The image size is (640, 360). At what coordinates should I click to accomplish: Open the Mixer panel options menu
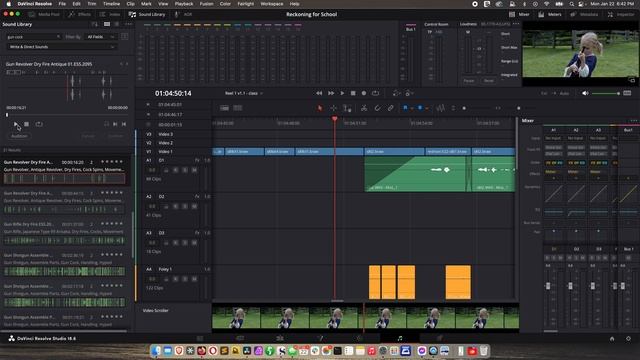[x=633, y=121]
